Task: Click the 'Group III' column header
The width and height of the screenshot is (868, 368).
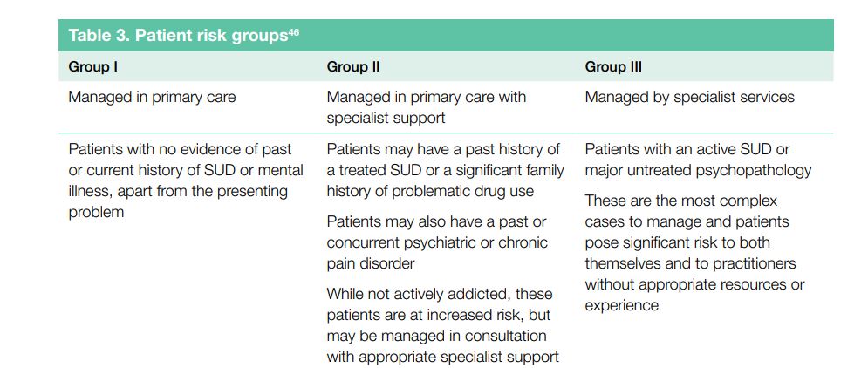Action: (613, 67)
